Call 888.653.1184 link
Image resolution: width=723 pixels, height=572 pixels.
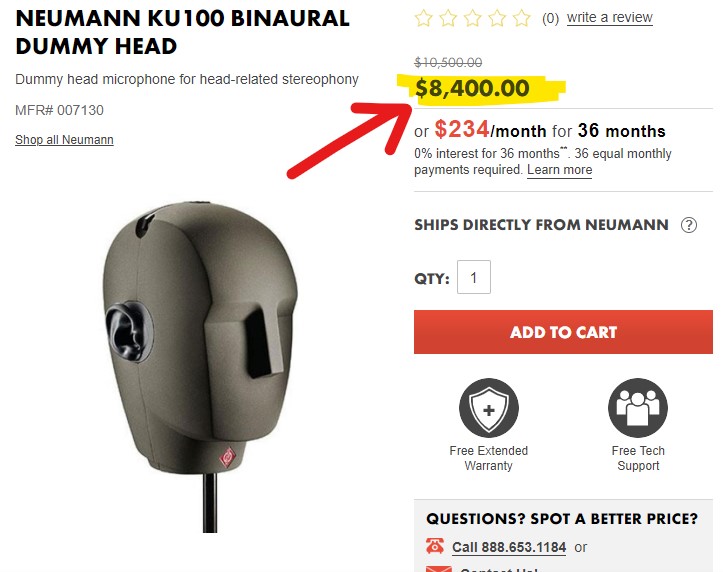pyautogui.click(x=509, y=547)
